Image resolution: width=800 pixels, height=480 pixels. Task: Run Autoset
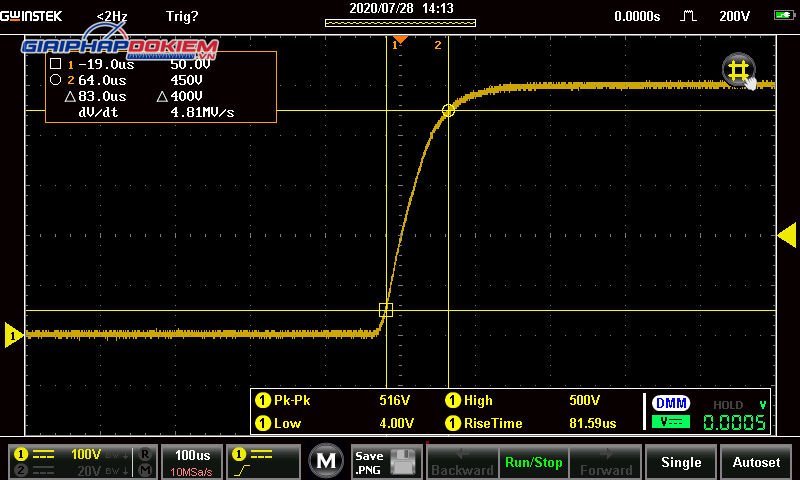point(756,462)
